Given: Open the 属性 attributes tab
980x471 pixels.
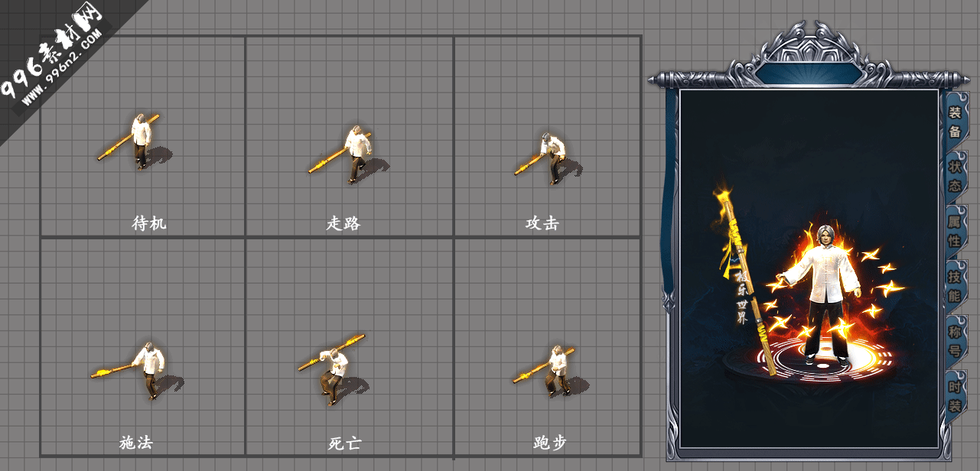Looking at the screenshot, I should [955, 230].
